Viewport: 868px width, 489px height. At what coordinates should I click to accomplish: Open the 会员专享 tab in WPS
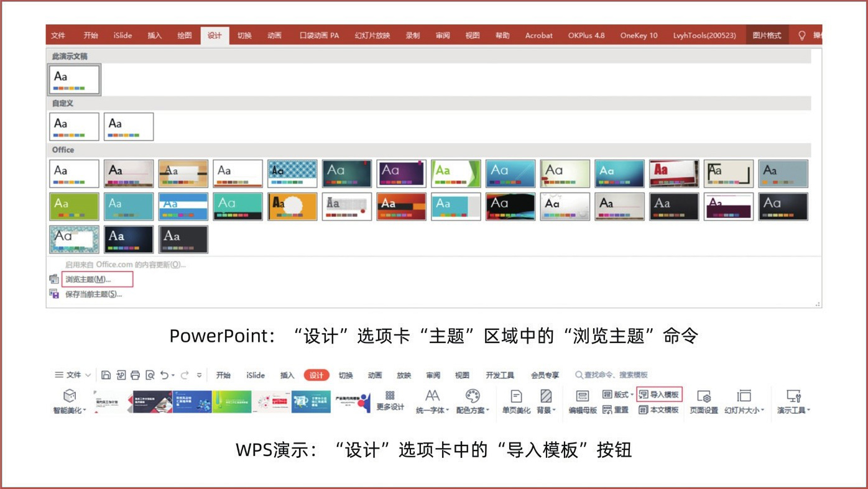click(545, 375)
